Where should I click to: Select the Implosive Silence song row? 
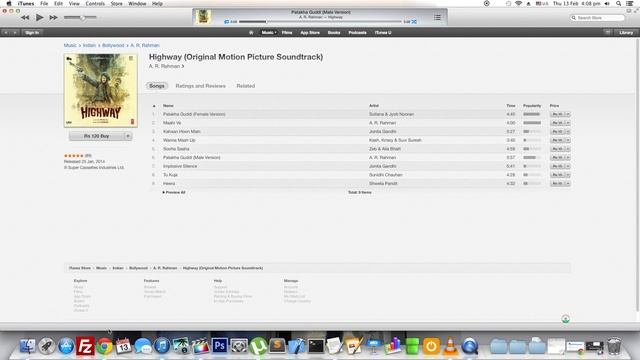click(x=360, y=166)
